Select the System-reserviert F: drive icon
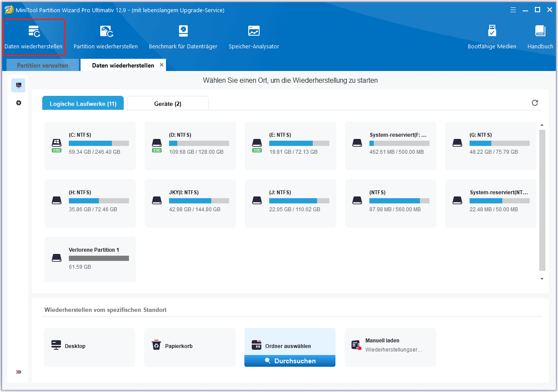The width and height of the screenshot is (558, 392). pyautogui.click(x=357, y=143)
